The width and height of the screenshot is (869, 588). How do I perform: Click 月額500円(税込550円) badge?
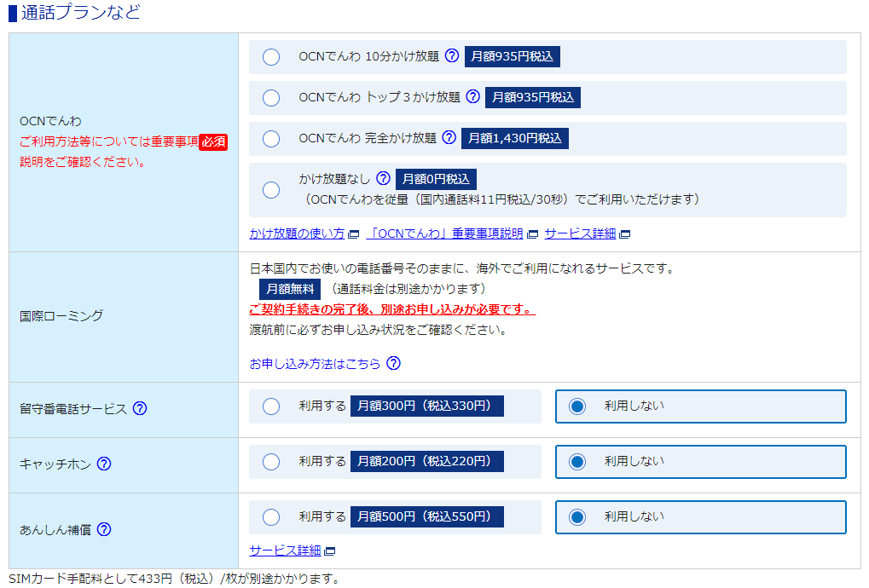click(x=427, y=516)
